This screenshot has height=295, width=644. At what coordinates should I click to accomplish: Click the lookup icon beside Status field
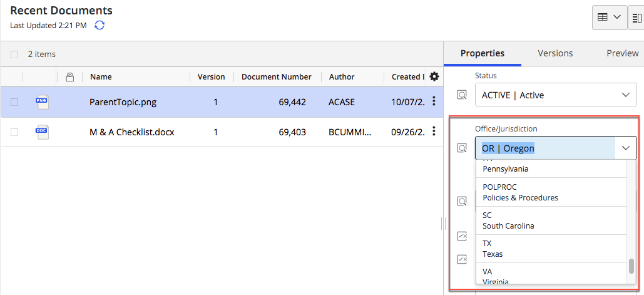click(462, 95)
